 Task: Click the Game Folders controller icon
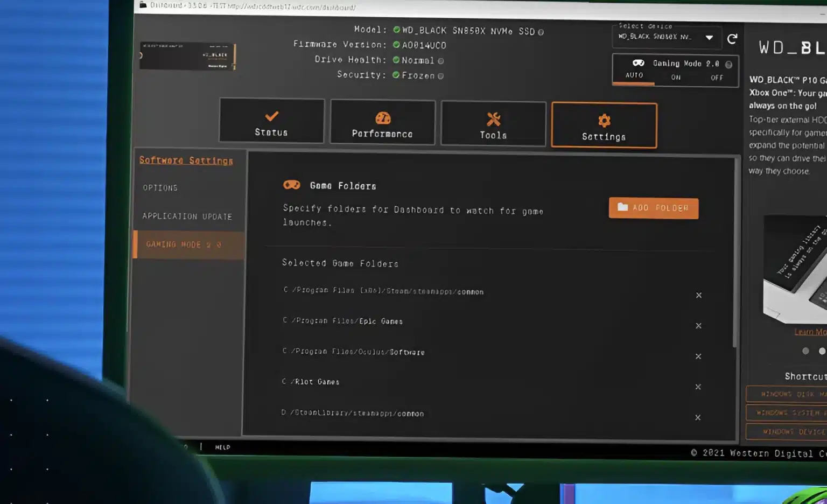tap(292, 185)
